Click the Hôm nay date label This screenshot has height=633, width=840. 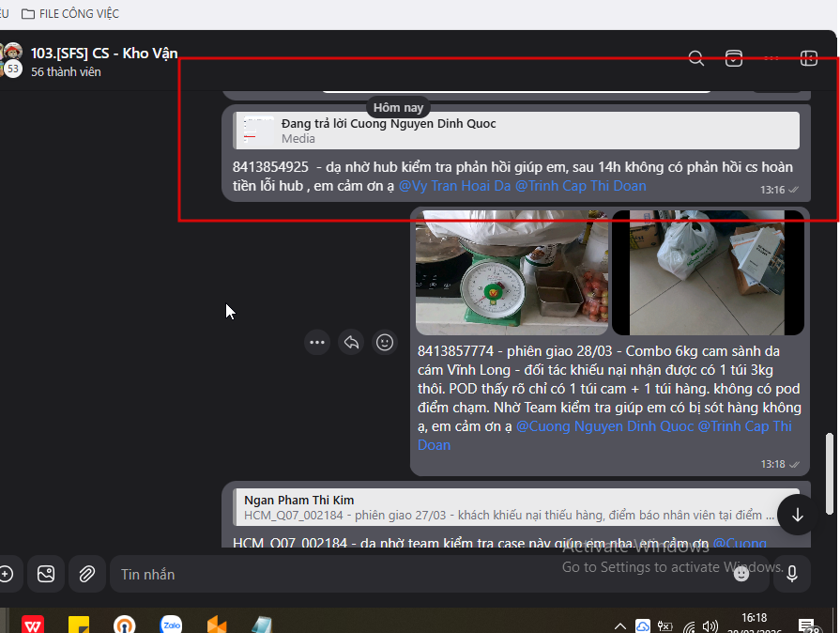398,108
